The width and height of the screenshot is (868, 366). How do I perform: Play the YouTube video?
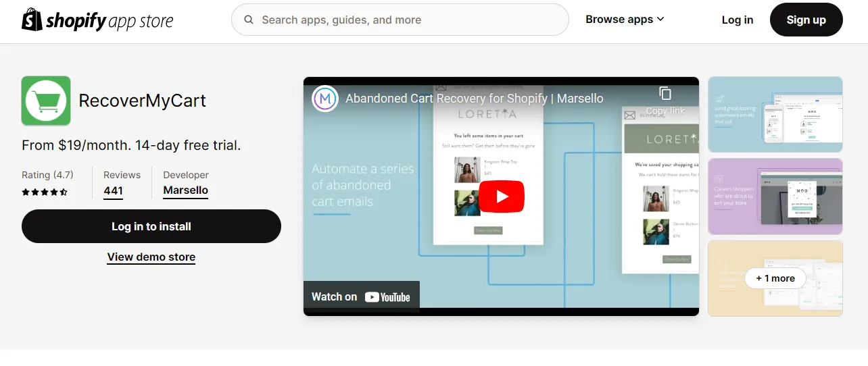(502, 197)
